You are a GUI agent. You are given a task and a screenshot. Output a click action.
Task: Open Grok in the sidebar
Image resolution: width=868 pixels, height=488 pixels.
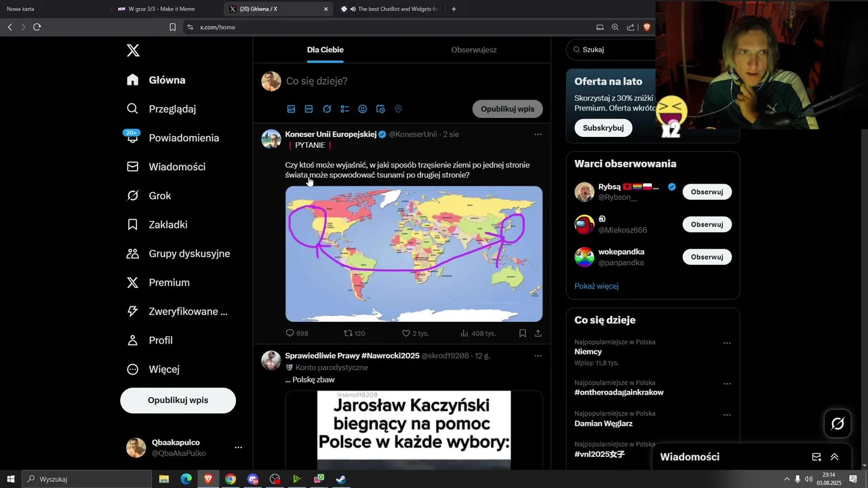tap(149, 196)
